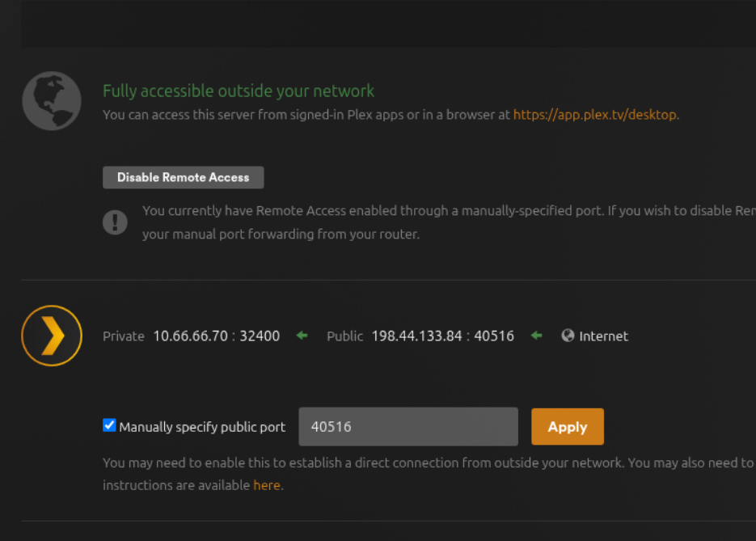
Task: Apply the manual public port
Action: pos(568,427)
